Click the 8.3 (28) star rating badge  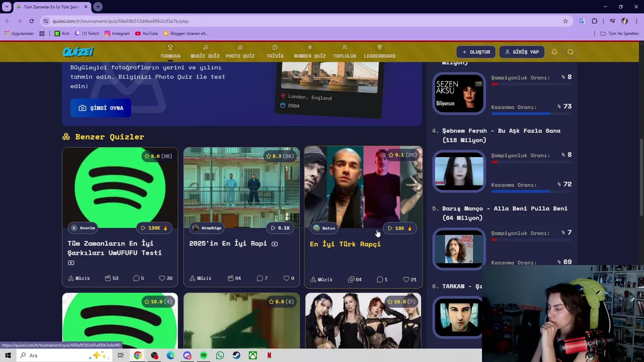coord(280,156)
